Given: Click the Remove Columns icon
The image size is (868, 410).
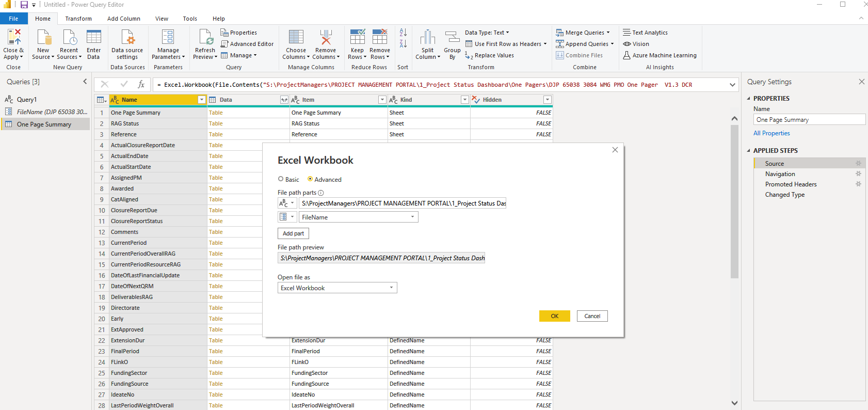Looking at the screenshot, I should pos(326,37).
